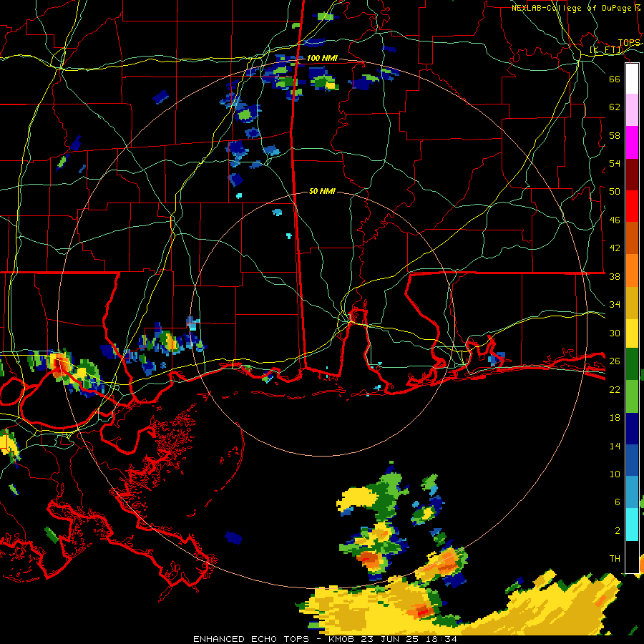Select the light green legend swatch
Viewport: 644px width, 644px height.
[x=632, y=396]
